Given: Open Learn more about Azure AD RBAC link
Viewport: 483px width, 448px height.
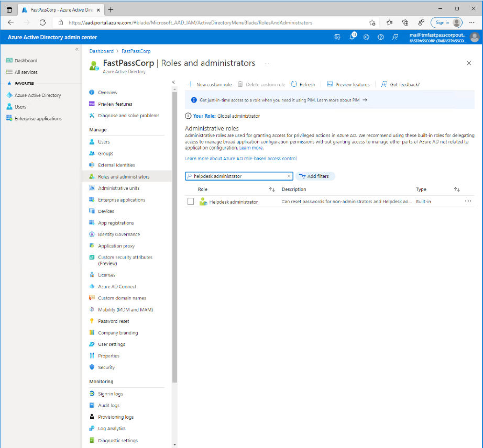Looking at the screenshot, I should pyautogui.click(x=240, y=159).
